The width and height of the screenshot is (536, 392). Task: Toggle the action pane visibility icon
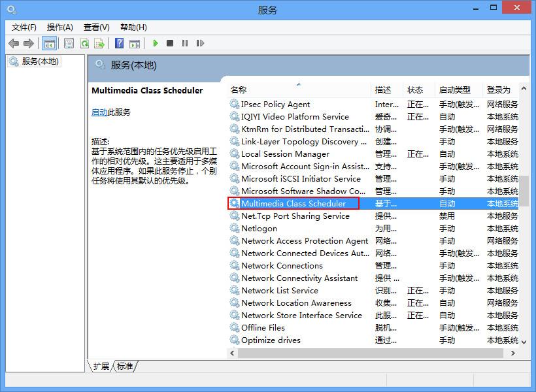click(x=135, y=43)
